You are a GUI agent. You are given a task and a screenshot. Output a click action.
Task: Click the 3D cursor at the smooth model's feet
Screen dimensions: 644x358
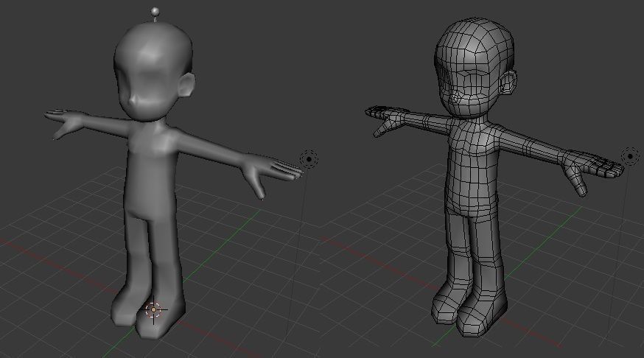(153, 310)
